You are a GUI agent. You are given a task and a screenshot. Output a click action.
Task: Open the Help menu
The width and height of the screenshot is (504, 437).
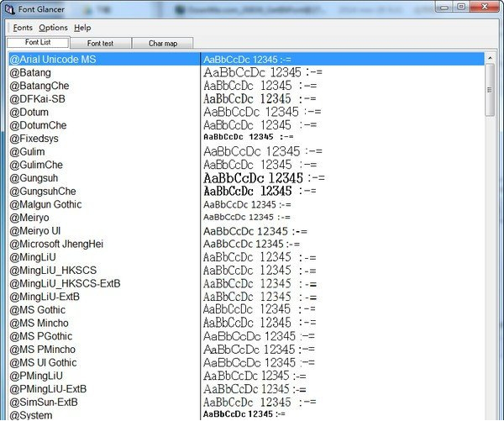click(82, 28)
